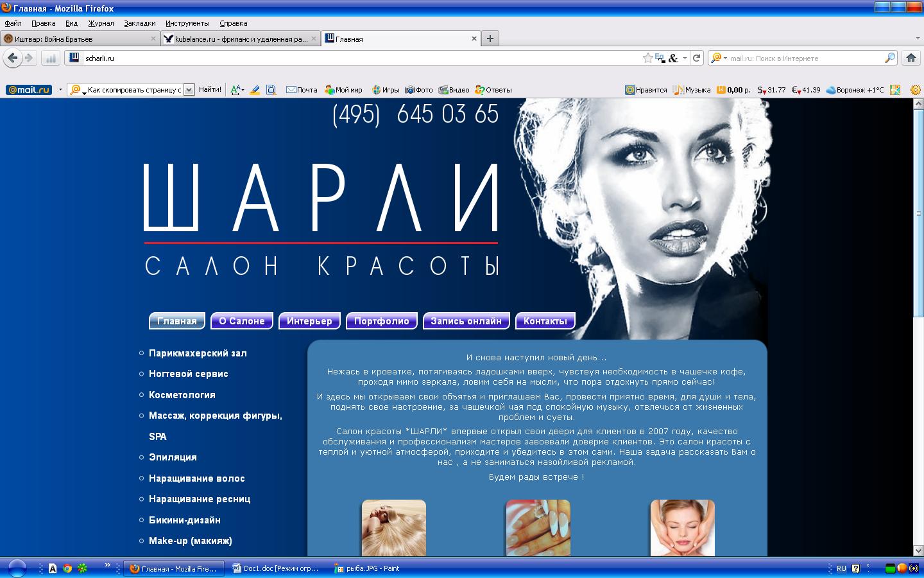Open Музыка from the toolbar
This screenshot has height=578, width=924.
pos(692,90)
